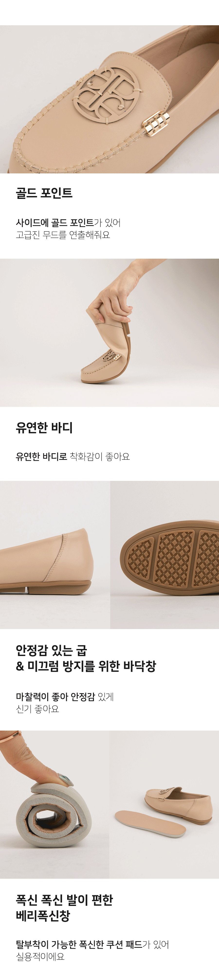Select the 폭신 폭신 발이 편한 heading
This screenshot has width=219, height=980.
click(64, 900)
